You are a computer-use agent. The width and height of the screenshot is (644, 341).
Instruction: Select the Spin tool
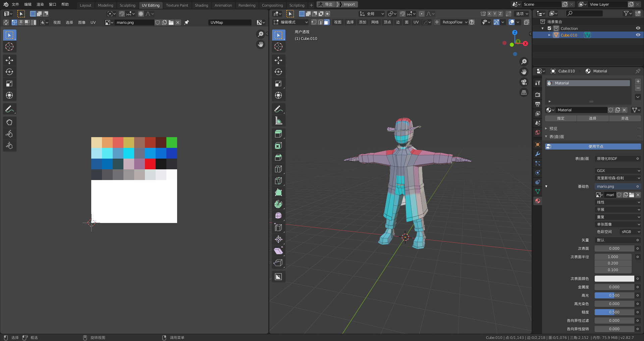point(278,204)
